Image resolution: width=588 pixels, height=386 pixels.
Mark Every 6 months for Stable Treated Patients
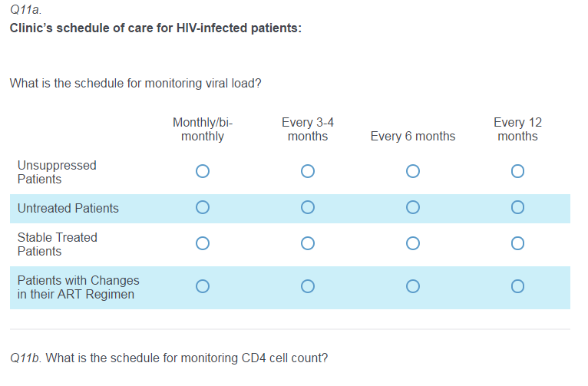413,243
